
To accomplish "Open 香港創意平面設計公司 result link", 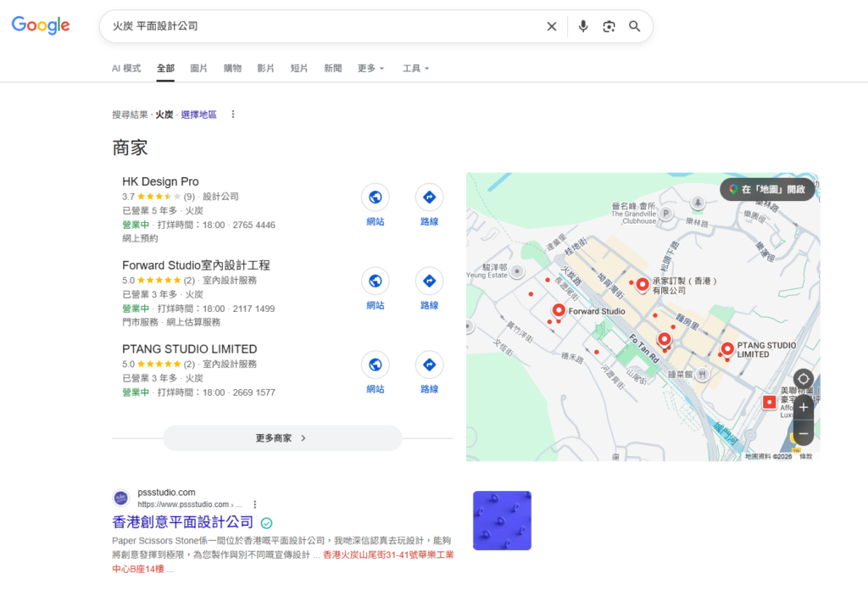I will click(183, 522).
